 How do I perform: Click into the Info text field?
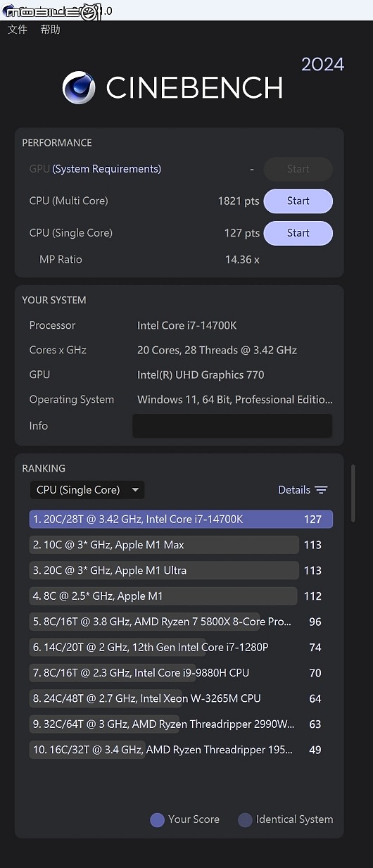point(232,426)
